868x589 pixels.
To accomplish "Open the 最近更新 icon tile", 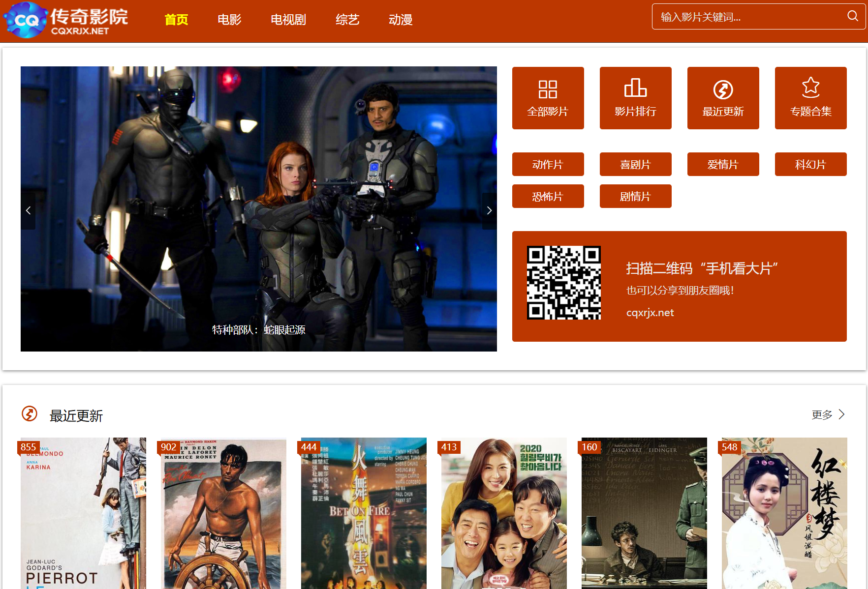I will (x=723, y=98).
